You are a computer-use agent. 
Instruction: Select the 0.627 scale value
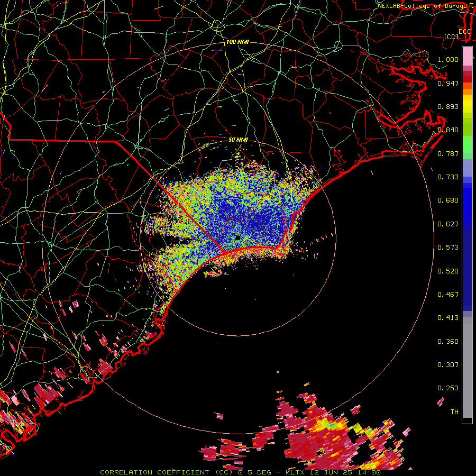448,224
